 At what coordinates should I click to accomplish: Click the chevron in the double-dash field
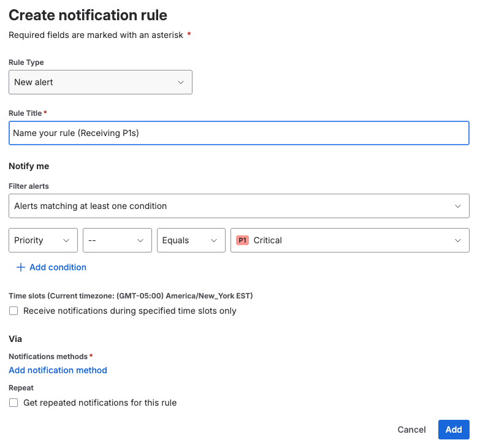click(x=140, y=241)
